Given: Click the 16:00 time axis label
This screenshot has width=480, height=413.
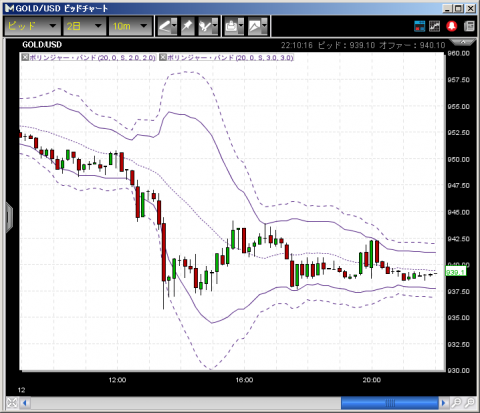Looking at the screenshot, I should [244, 380].
